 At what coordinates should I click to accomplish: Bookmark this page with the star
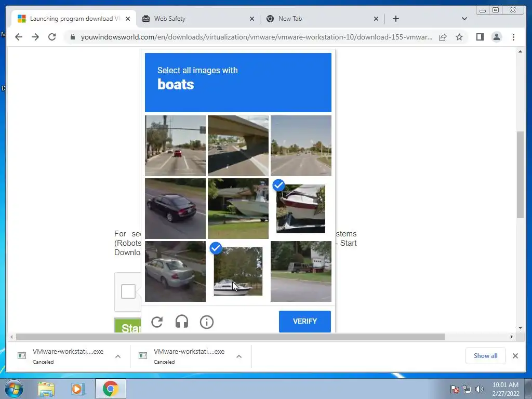459,37
